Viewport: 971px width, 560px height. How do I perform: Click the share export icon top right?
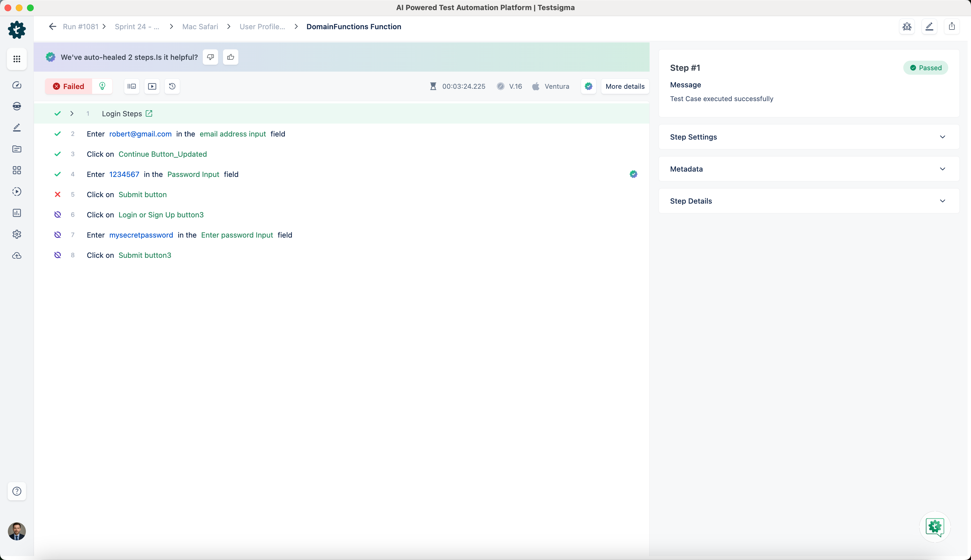pyautogui.click(x=952, y=26)
